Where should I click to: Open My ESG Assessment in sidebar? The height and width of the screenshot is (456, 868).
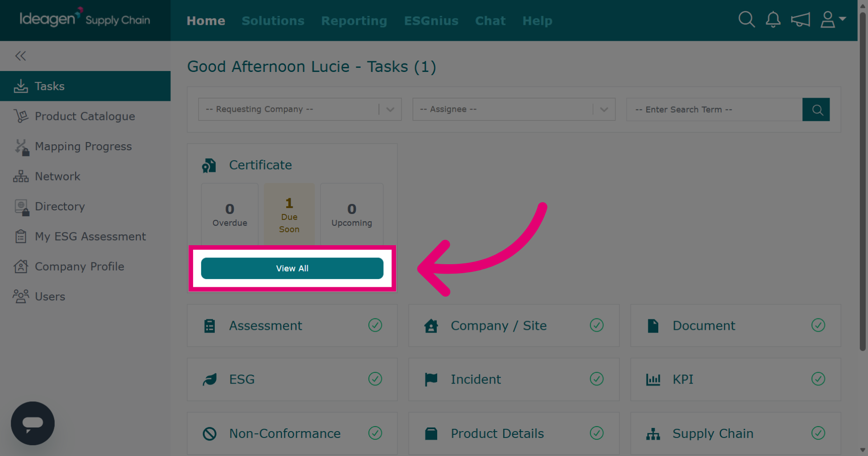[85, 236]
